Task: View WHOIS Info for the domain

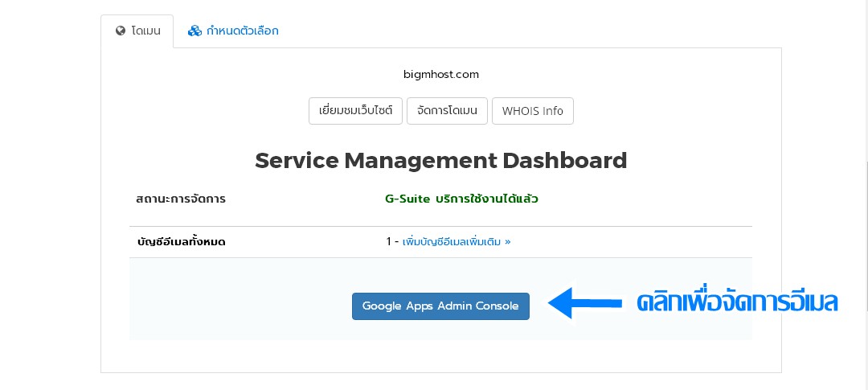Action: 533,111
